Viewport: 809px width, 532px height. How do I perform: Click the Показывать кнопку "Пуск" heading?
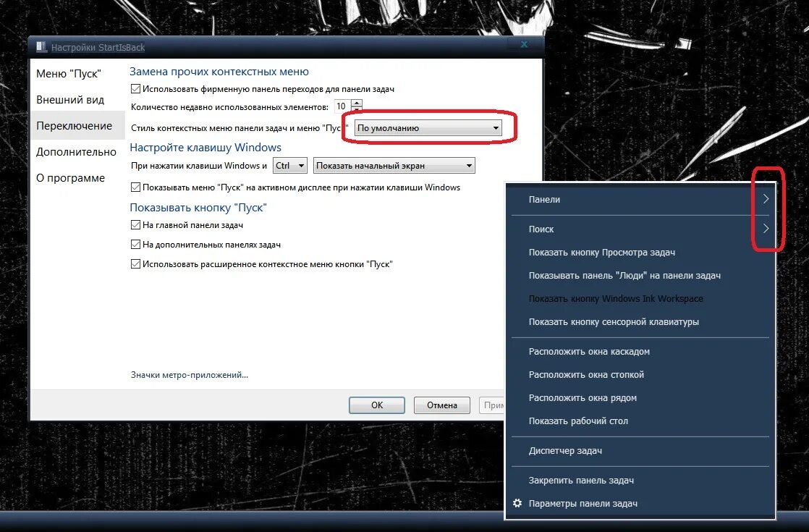pos(198,208)
